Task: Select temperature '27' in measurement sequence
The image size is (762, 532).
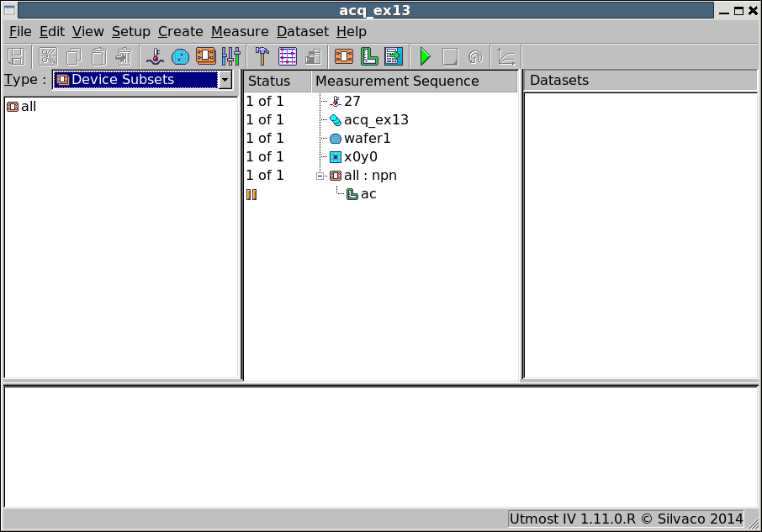Action: [x=352, y=101]
